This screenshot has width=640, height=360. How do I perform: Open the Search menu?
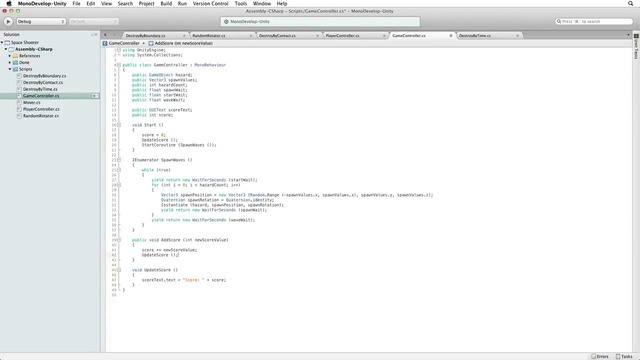tap(125, 3)
